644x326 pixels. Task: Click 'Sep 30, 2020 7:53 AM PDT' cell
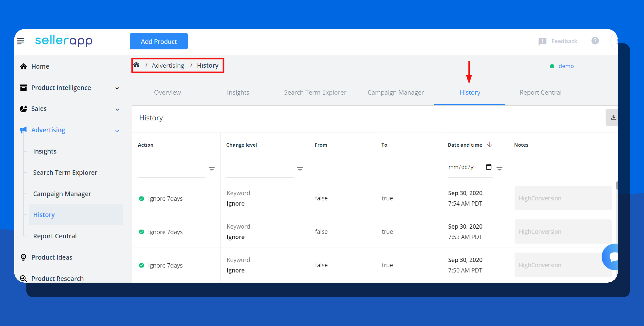click(465, 231)
